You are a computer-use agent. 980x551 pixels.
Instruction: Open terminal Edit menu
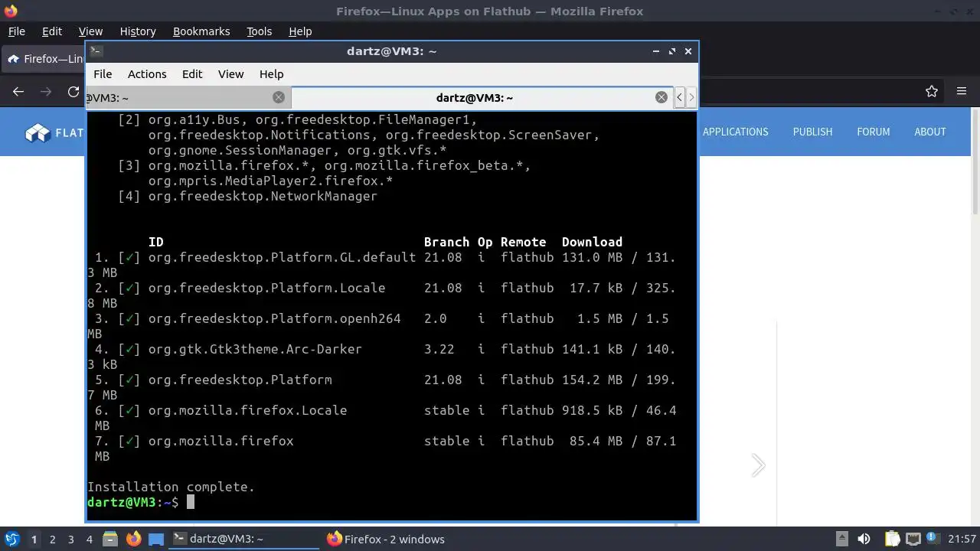[192, 74]
